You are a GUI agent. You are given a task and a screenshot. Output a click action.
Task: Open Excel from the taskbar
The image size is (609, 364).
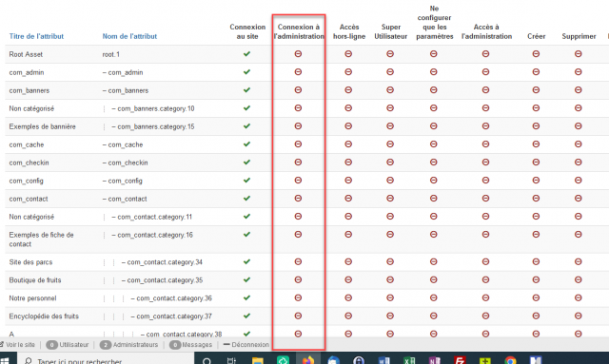coord(409,360)
